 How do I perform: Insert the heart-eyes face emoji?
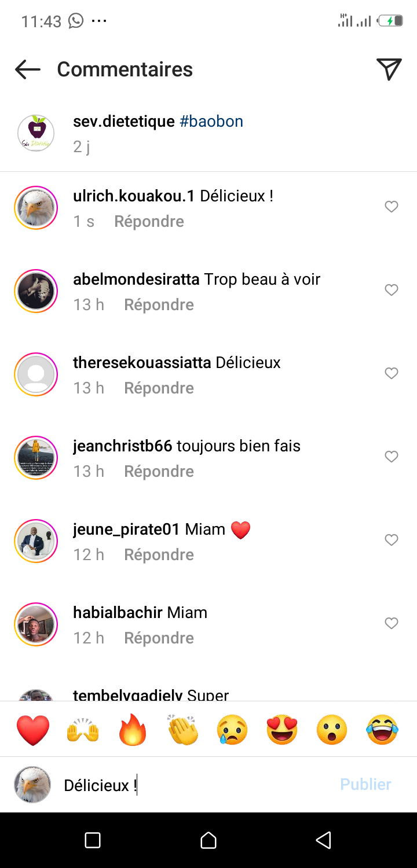[x=282, y=730]
